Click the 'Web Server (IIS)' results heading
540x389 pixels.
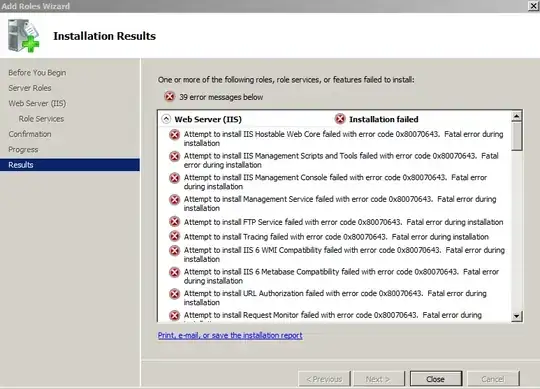[x=208, y=119]
